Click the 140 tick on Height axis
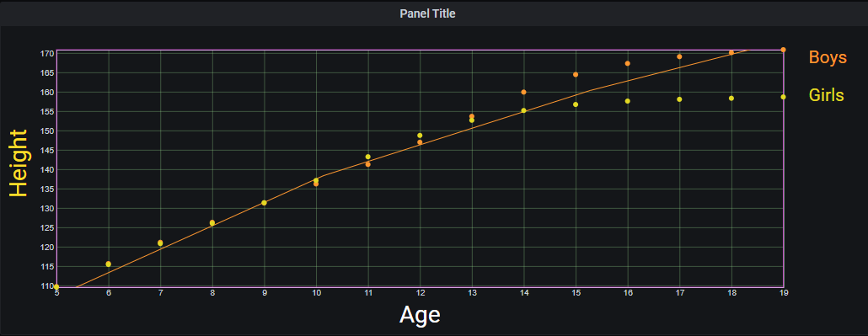The height and width of the screenshot is (336, 868). [47, 170]
